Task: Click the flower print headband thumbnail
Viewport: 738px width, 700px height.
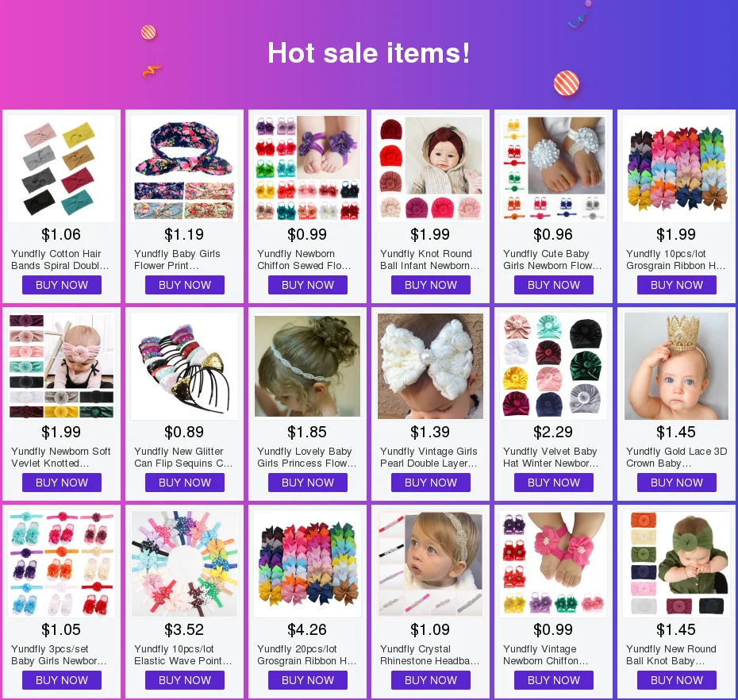Action: point(184,168)
